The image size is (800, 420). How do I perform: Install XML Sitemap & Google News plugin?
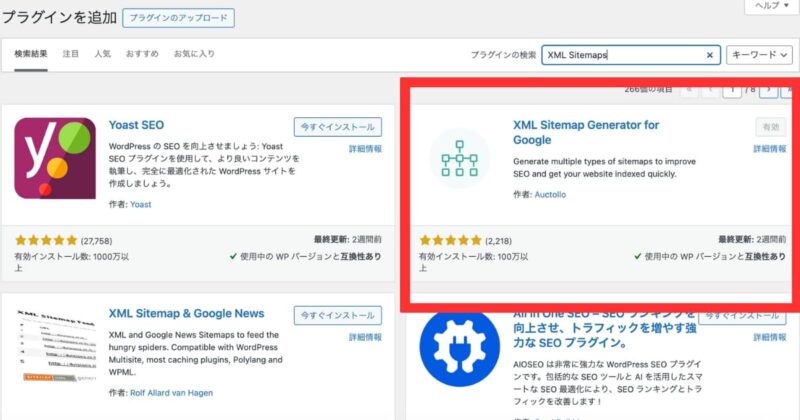click(338, 315)
